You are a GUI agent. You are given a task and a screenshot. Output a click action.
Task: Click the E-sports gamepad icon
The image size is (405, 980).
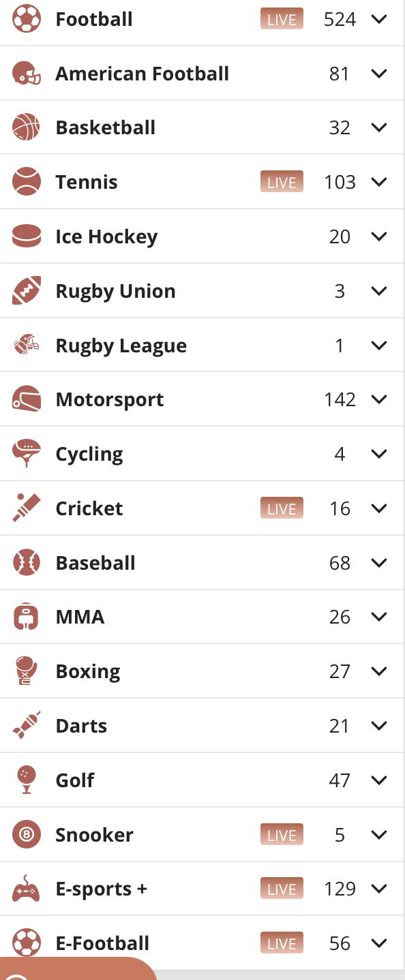[x=27, y=889]
